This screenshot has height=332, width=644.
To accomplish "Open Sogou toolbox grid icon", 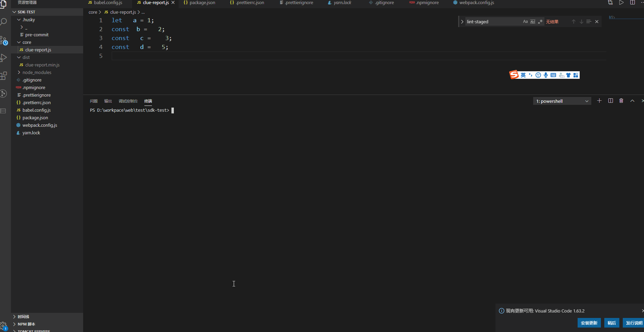I will click(x=576, y=75).
